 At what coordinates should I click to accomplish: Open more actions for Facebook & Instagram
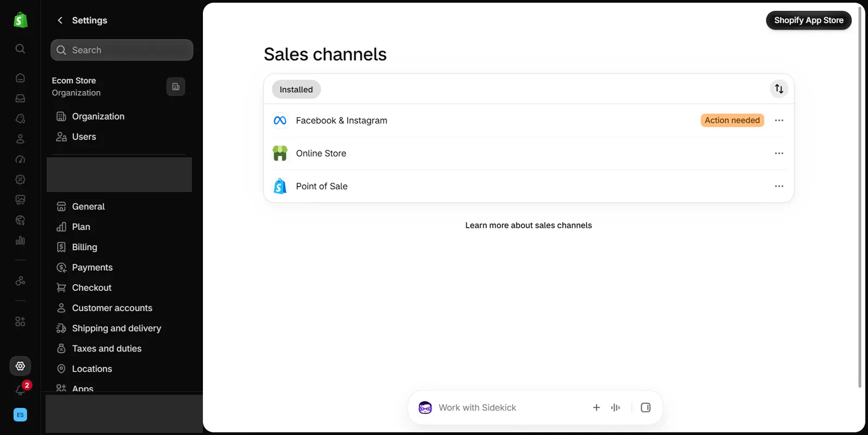tap(779, 120)
